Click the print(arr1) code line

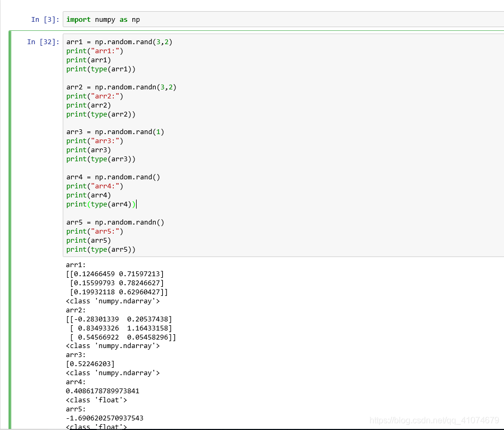click(89, 60)
